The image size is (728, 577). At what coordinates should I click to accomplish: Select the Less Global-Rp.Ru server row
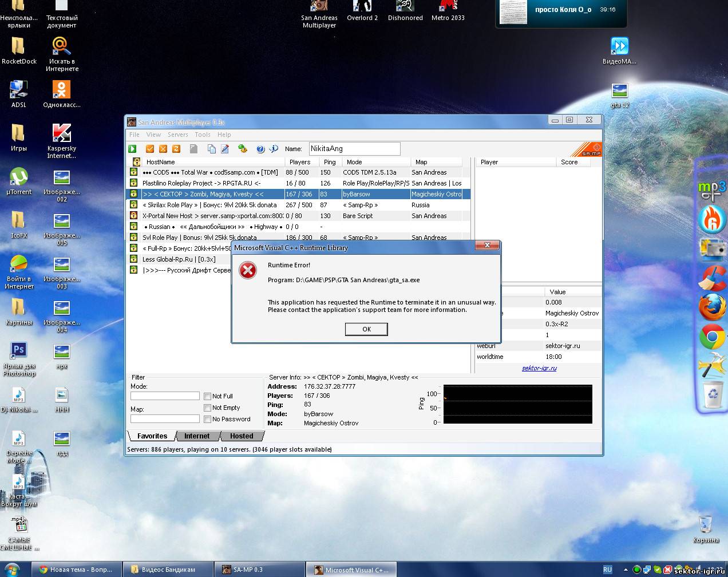(x=179, y=259)
